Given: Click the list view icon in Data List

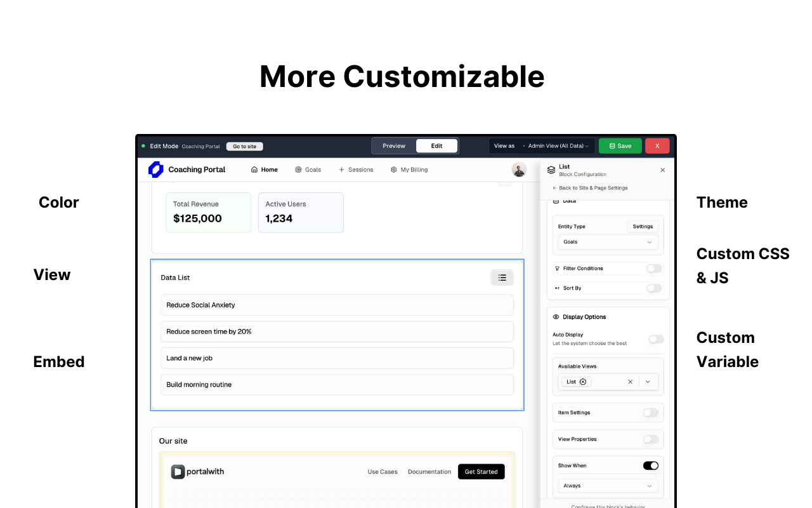Looking at the screenshot, I should click(x=502, y=277).
